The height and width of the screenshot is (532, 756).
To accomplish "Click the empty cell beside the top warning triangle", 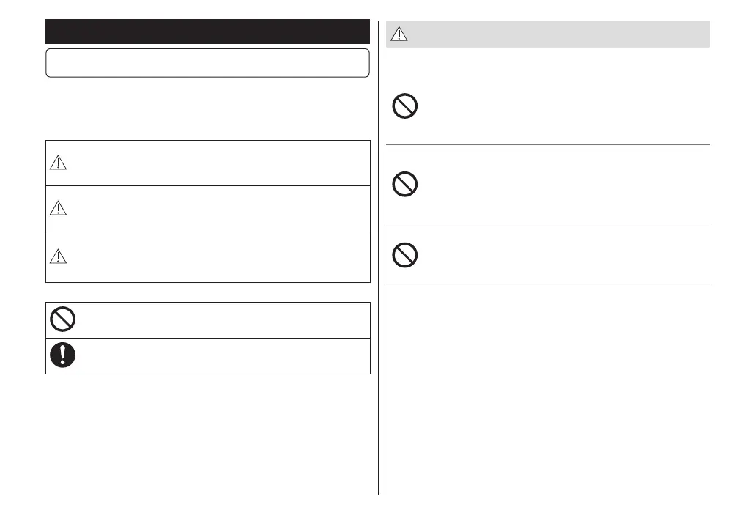I will [x=220, y=163].
